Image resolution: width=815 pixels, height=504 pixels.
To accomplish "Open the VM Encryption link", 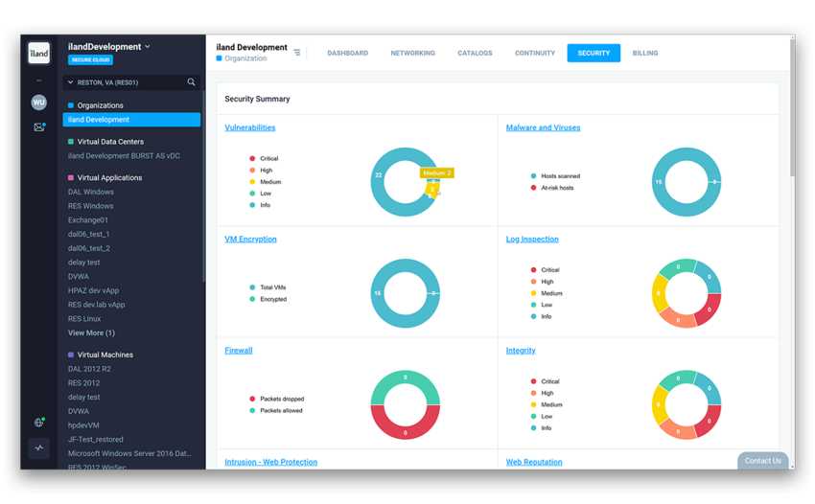I will [x=250, y=239].
